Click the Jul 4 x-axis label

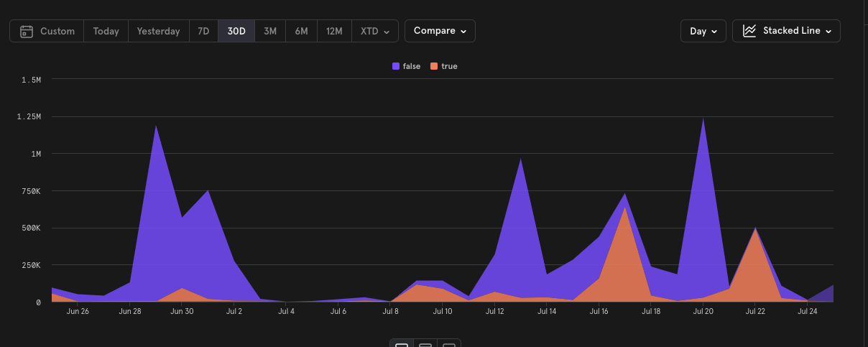pos(286,312)
